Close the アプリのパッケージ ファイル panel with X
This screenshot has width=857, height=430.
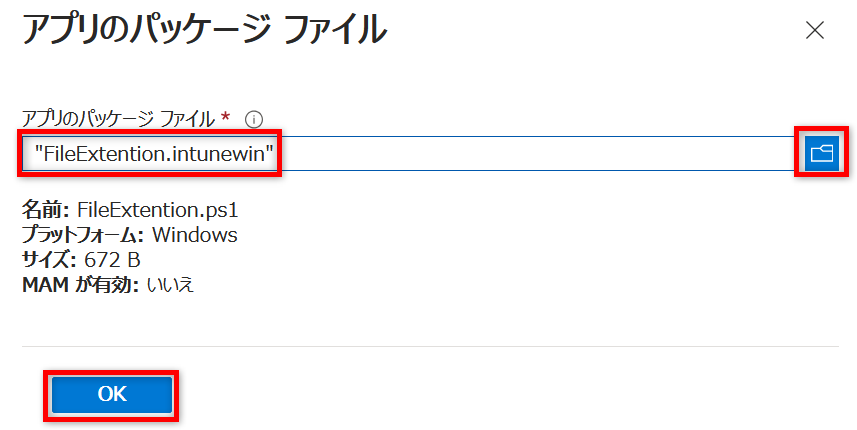click(814, 31)
